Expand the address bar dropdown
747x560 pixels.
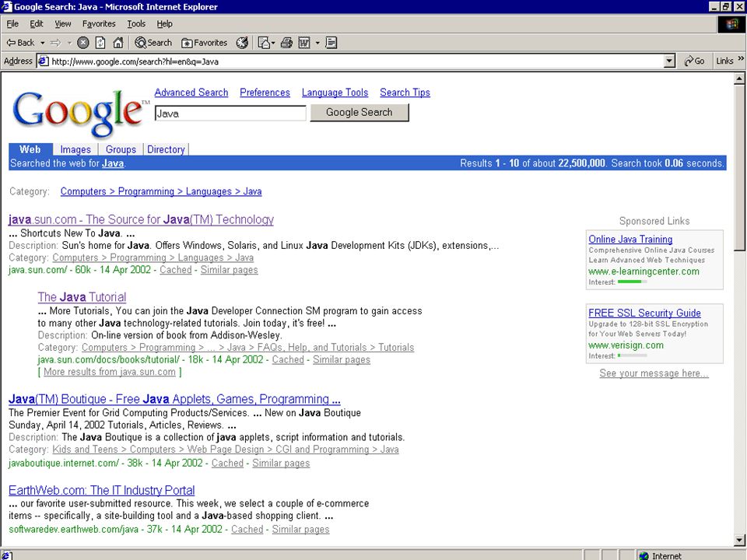(669, 61)
